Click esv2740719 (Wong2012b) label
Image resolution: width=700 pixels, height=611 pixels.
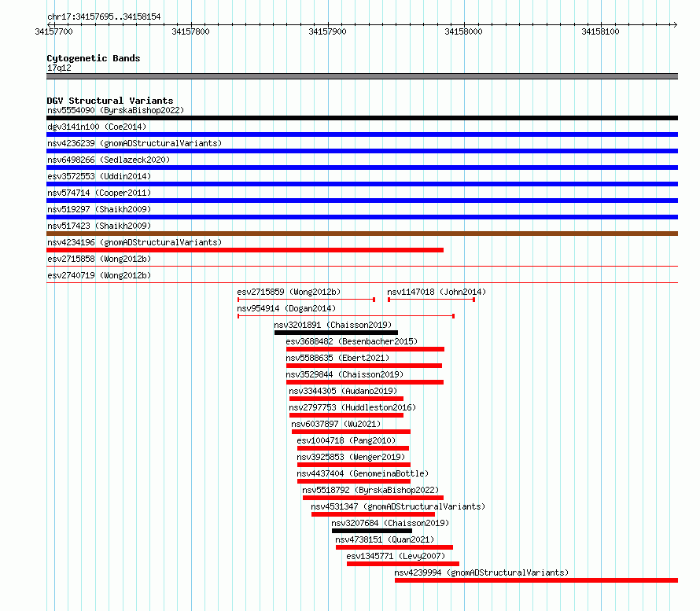pyautogui.click(x=99, y=275)
